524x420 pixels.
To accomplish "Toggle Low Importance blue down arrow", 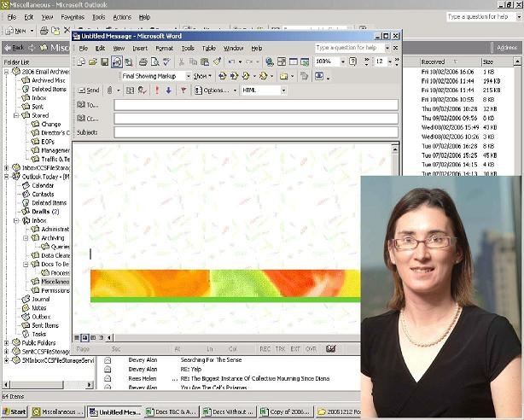I will 169,90.
